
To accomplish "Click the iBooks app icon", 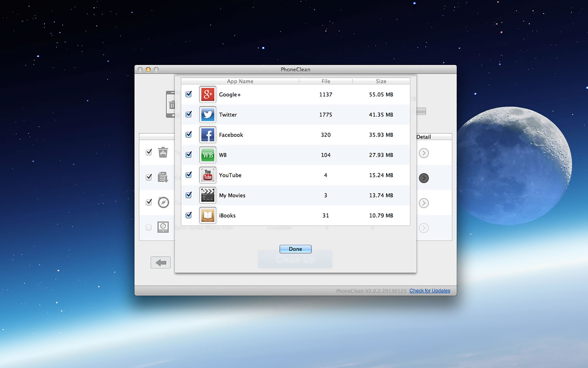I will (x=207, y=216).
